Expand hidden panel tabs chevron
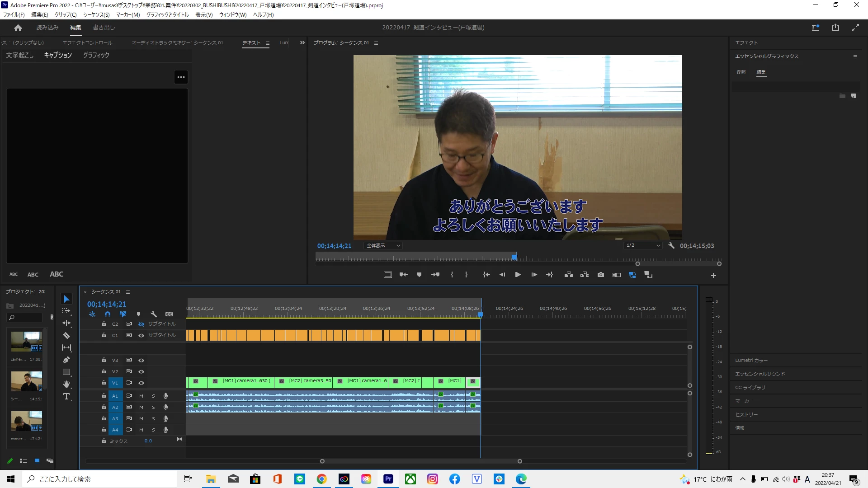 point(302,42)
